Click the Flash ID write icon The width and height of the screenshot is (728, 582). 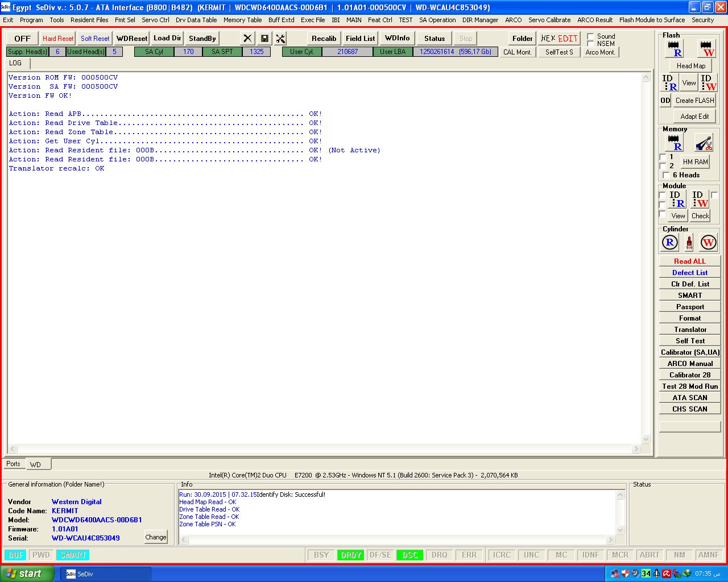[x=708, y=83]
